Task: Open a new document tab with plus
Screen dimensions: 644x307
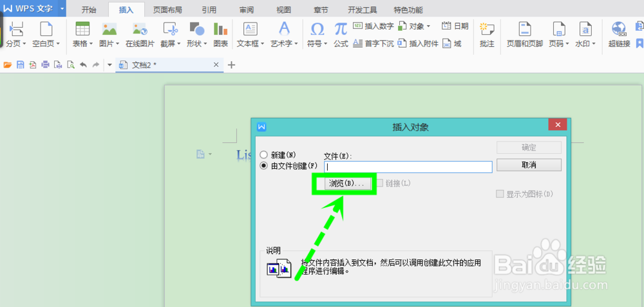Action: [232, 64]
